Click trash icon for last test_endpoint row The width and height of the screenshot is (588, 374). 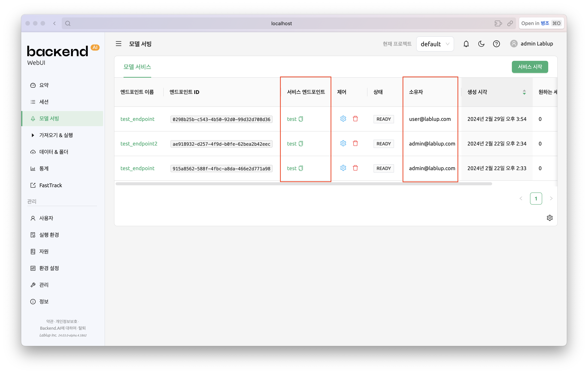pyautogui.click(x=355, y=168)
